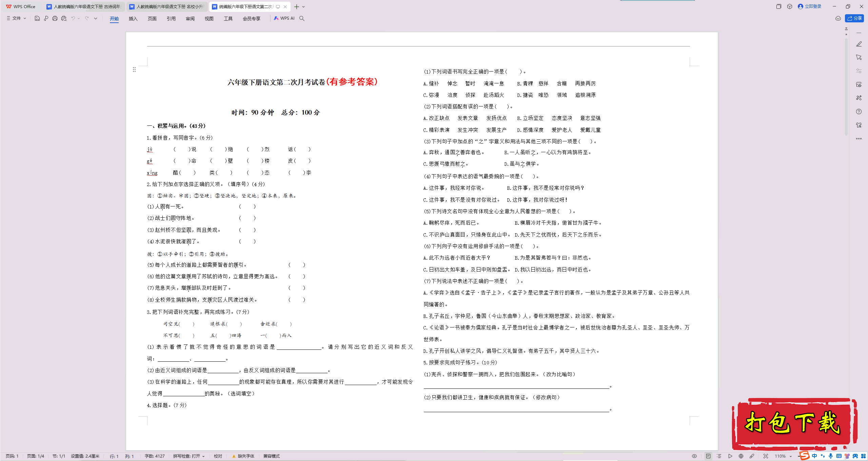
Task: Expand the 拼写检查 spell check dropdown
Action: [x=203, y=456]
